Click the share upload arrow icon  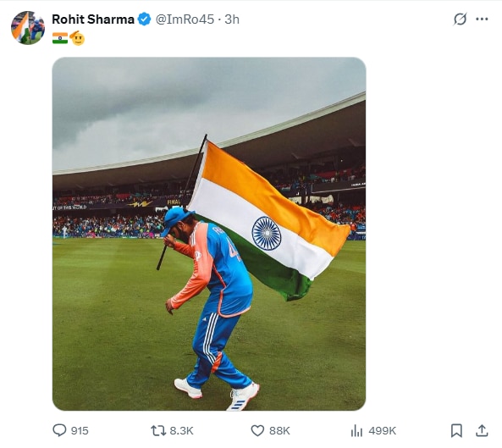pos(482,430)
